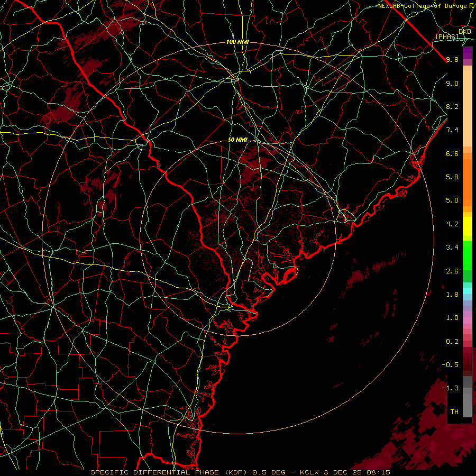Pick the 6.6 scale value
The width and height of the screenshot is (476, 476).
[452, 153]
